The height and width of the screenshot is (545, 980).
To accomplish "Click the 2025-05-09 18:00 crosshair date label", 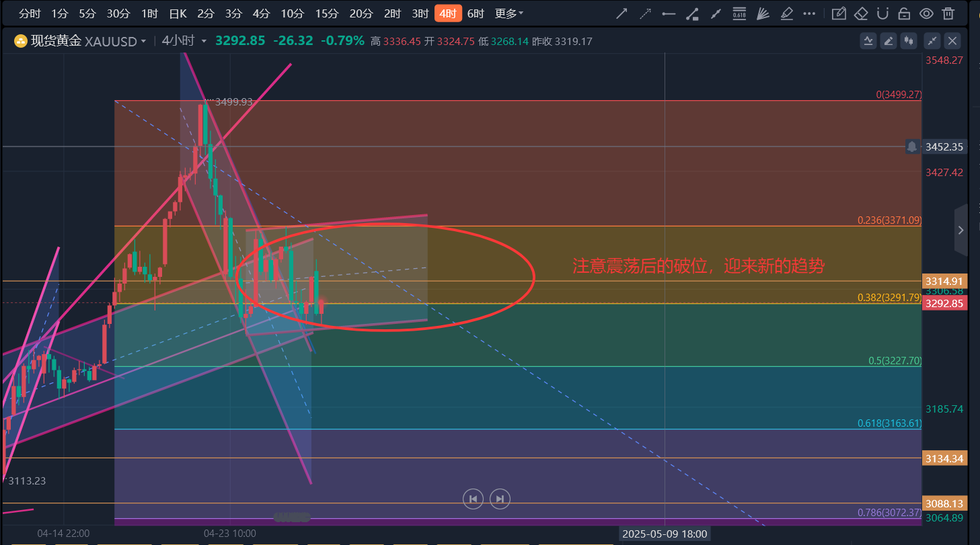I will pyautogui.click(x=665, y=534).
